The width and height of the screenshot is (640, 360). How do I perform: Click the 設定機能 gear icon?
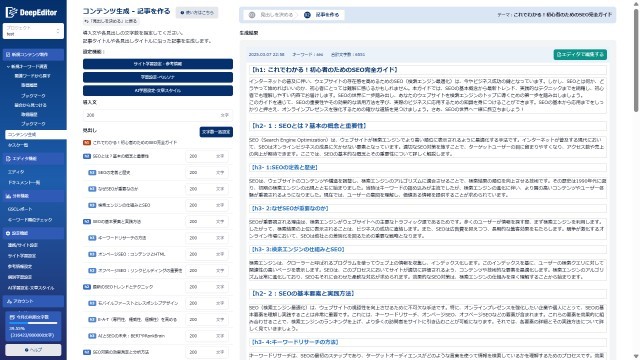coord(8,233)
